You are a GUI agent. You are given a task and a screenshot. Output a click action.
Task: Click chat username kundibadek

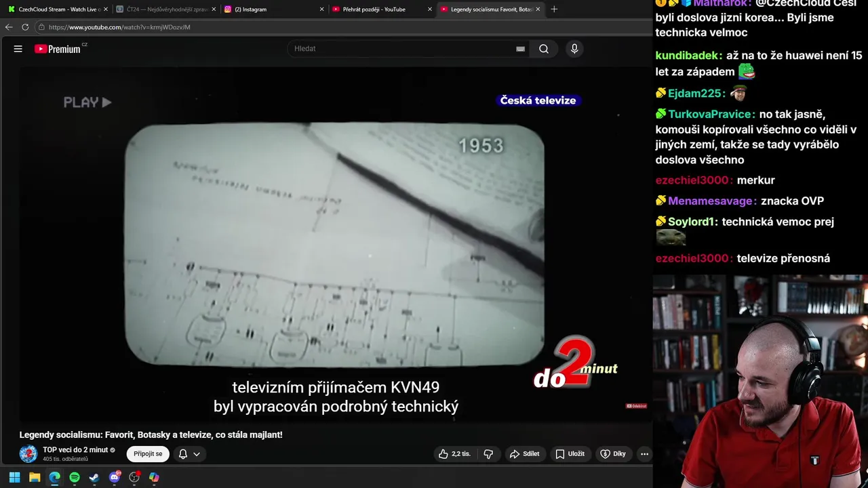click(688, 56)
